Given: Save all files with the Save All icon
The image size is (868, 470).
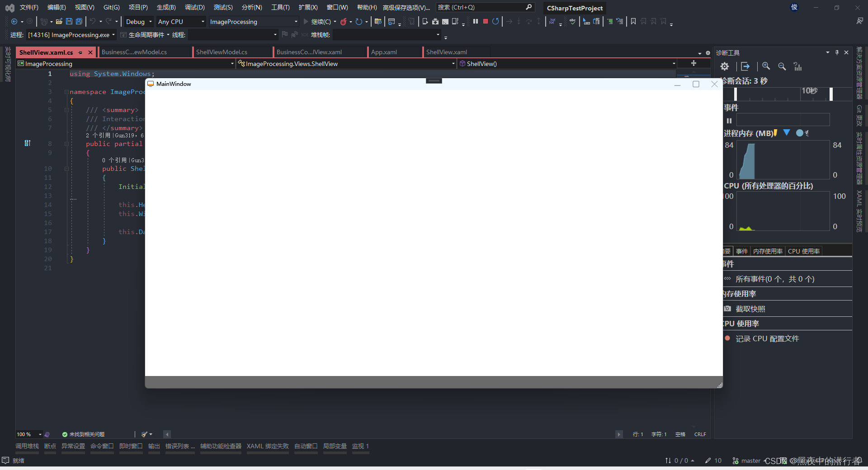Looking at the screenshot, I should point(79,21).
